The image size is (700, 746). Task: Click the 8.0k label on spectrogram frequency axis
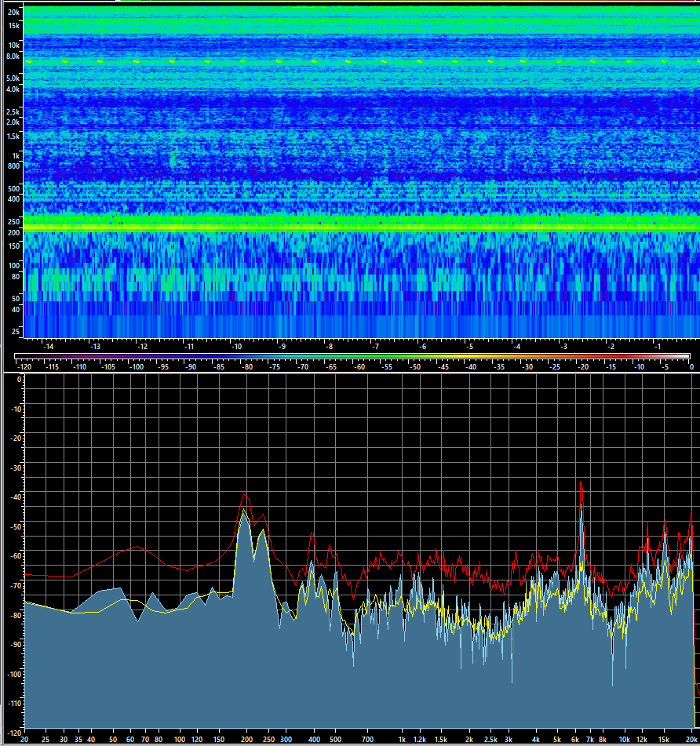13,56
